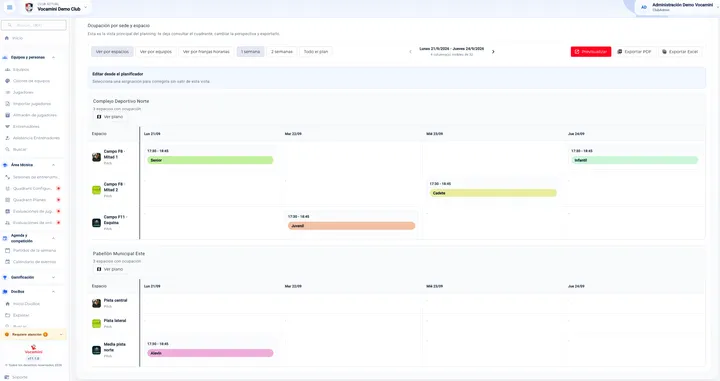
Task: Collapse the Agenda y competición section
Action: (53, 238)
